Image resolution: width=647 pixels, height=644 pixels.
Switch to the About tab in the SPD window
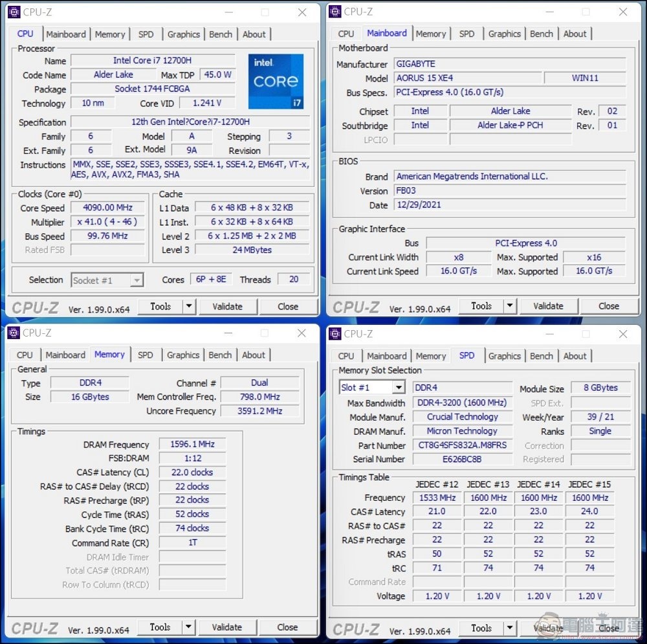(x=575, y=356)
